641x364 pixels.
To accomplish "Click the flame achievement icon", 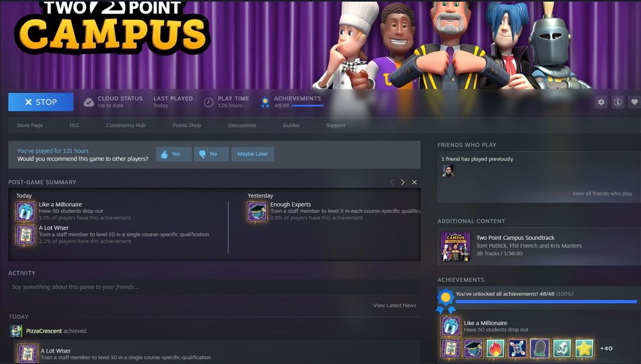I will [x=495, y=349].
